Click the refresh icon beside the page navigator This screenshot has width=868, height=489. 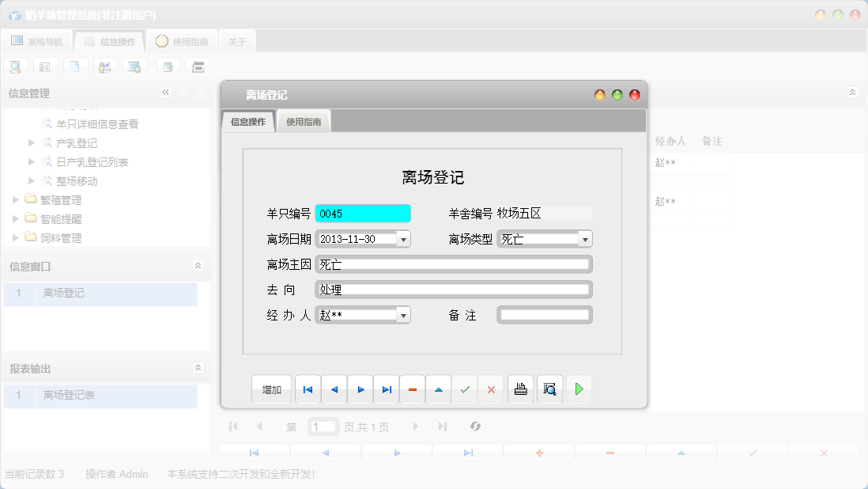click(x=475, y=426)
